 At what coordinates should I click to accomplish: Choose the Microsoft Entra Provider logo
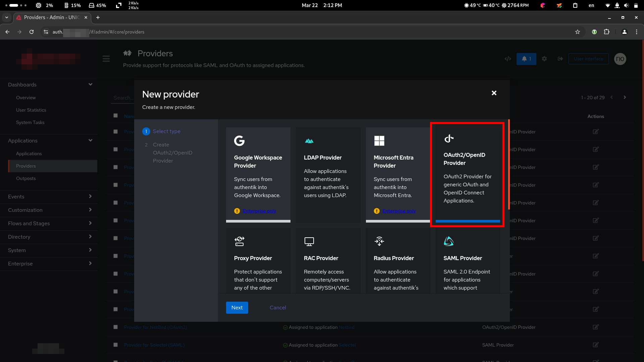point(379,141)
